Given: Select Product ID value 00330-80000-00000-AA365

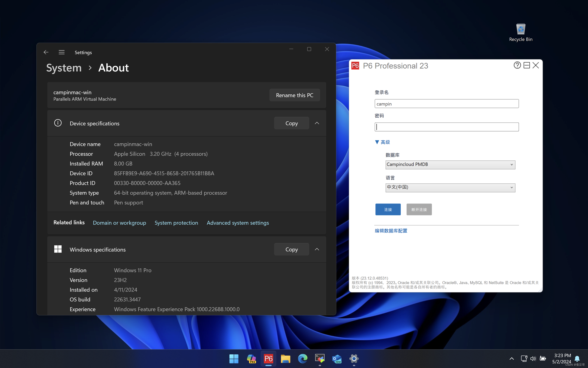Looking at the screenshot, I should coord(147,183).
